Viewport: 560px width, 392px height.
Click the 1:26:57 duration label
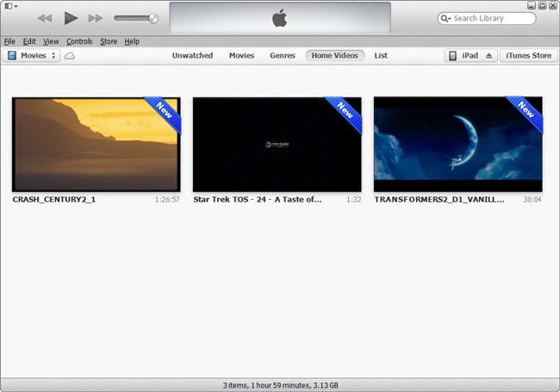[167, 200]
